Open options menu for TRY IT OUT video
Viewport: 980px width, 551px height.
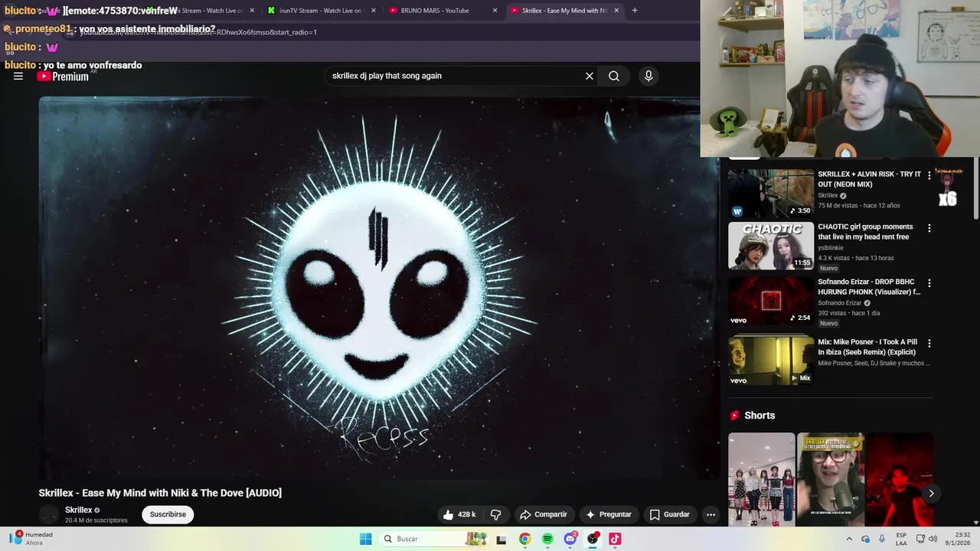coord(929,175)
